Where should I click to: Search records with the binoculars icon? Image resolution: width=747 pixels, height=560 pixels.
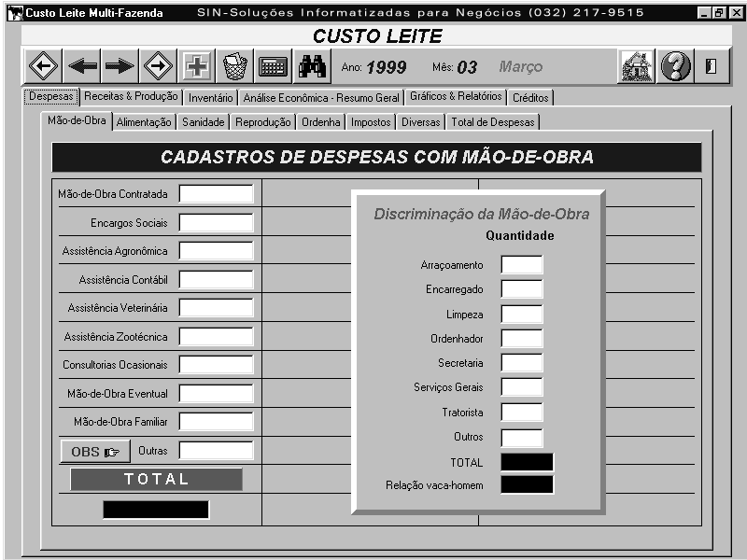pyautogui.click(x=312, y=66)
